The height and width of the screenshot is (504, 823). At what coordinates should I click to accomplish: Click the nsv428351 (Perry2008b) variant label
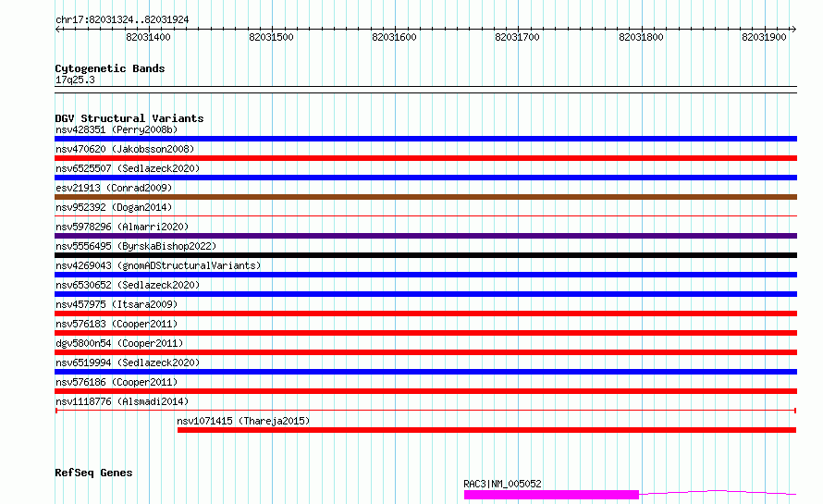click(x=117, y=129)
